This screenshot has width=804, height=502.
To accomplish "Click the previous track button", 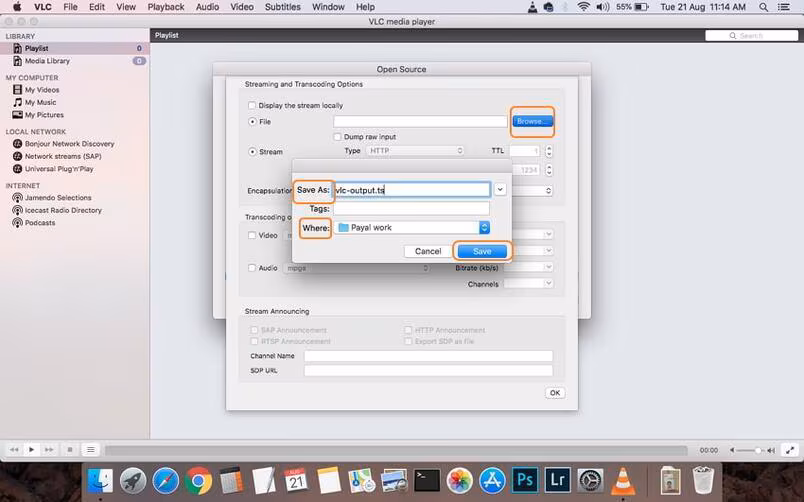I will click(14, 450).
